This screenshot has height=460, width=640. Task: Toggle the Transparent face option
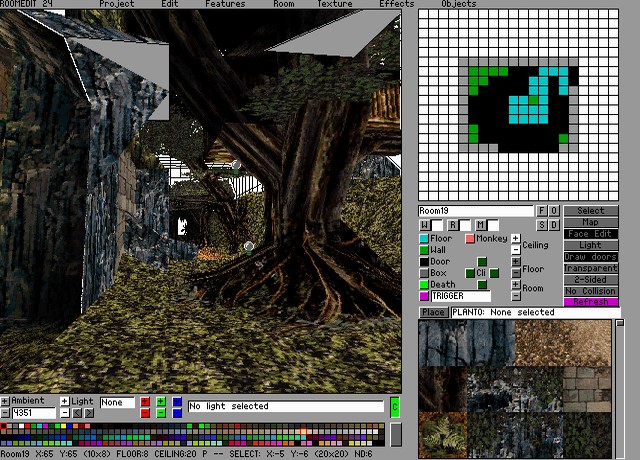coord(591,268)
